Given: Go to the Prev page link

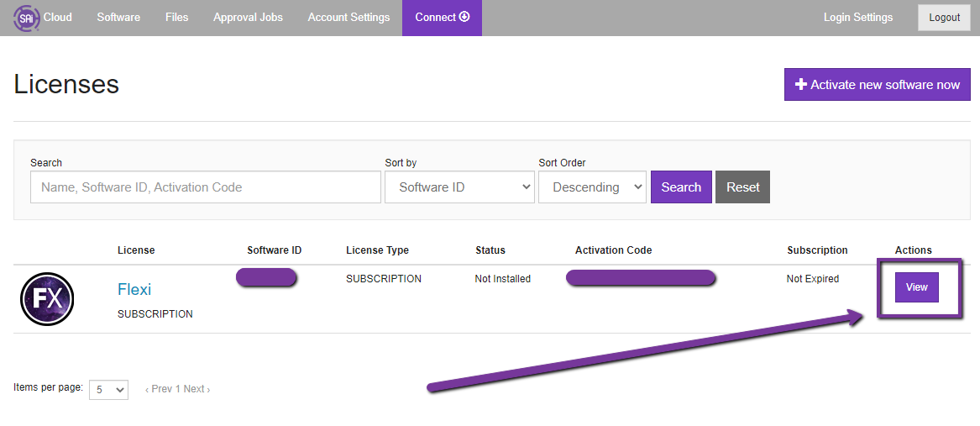Looking at the screenshot, I should [x=159, y=389].
